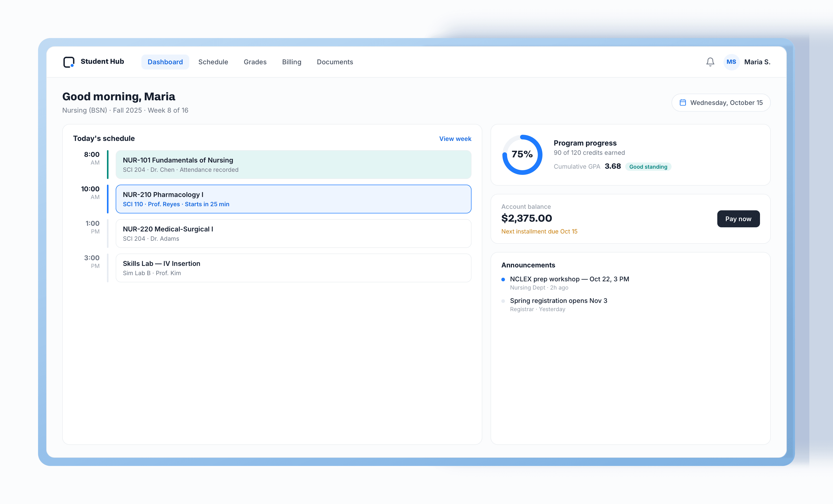Click the MS profile avatar
Image resolution: width=833 pixels, height=504 pixels.
[731, 62]
